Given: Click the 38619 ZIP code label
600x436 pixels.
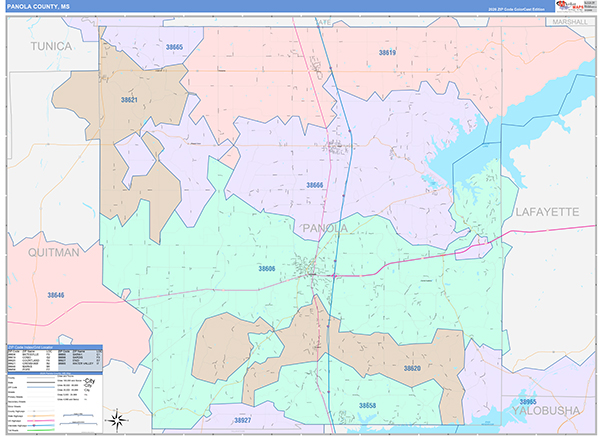Looking at the screenshot, I should point(387,52).
